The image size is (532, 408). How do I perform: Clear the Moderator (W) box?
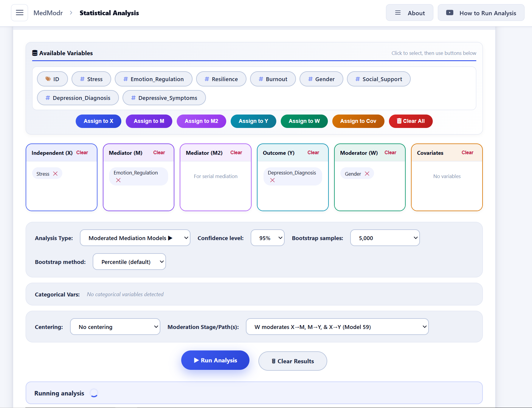390,152
